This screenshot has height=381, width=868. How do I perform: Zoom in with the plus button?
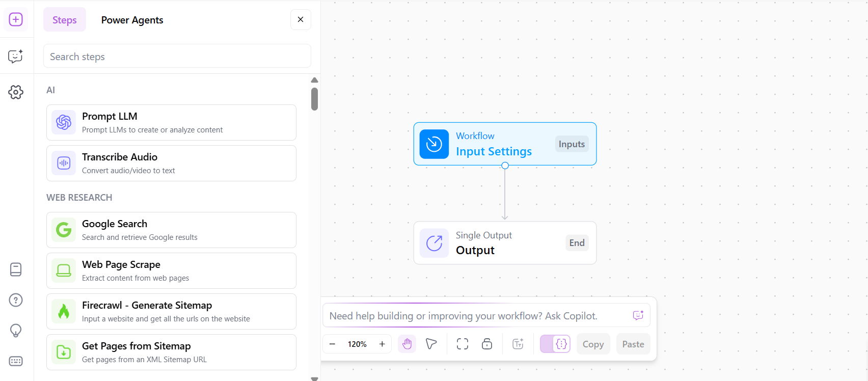click(x=382, y=344)
